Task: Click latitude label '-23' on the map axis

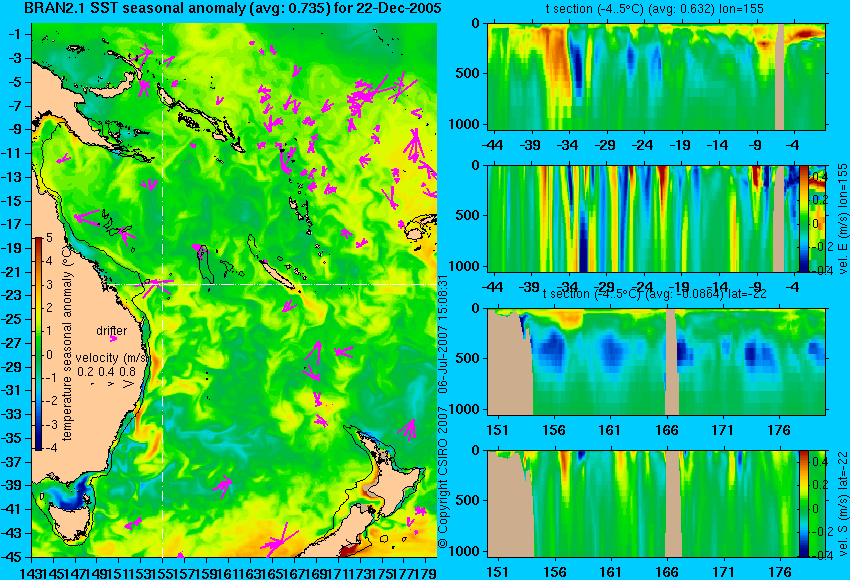Action: point(13,295)
